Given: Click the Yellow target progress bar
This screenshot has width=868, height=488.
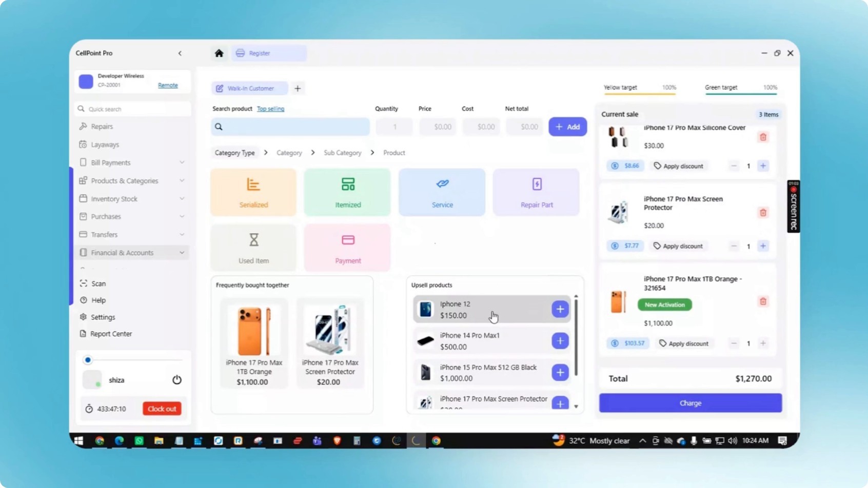Looking at the screenshot, I should click(x=640, y=94).
